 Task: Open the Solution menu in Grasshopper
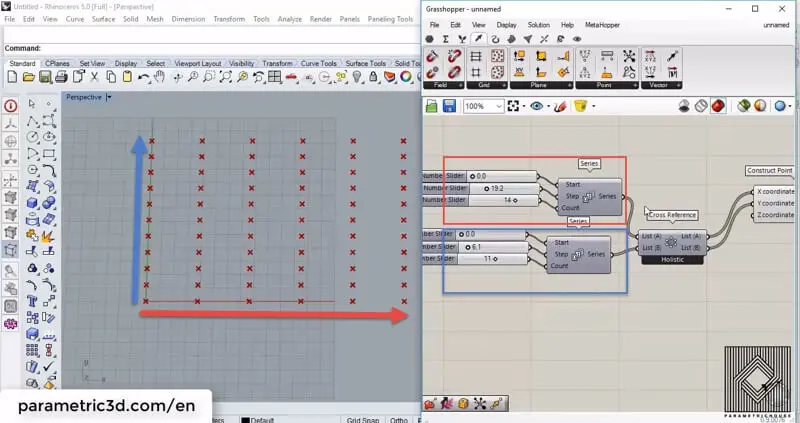[x=538, y=24]
